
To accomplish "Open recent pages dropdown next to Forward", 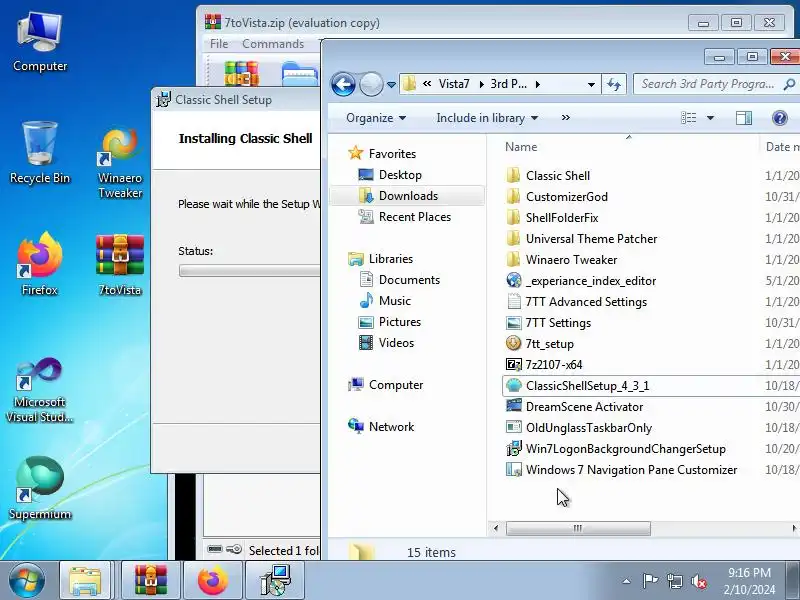I will [x=391, y=85].
